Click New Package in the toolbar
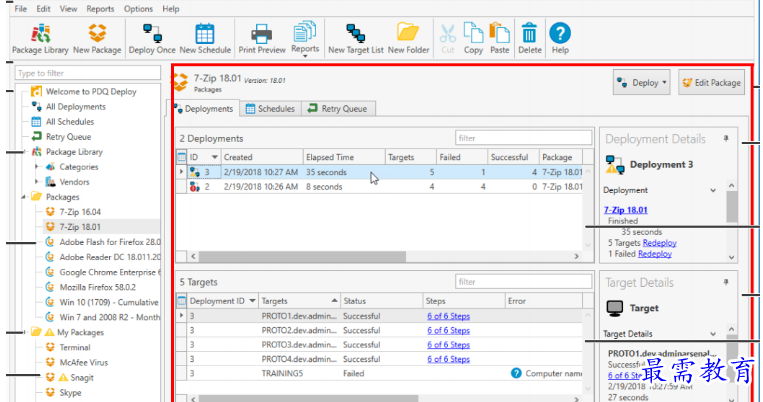The height and width of the screenshot is (402, 763). [97, 38]
